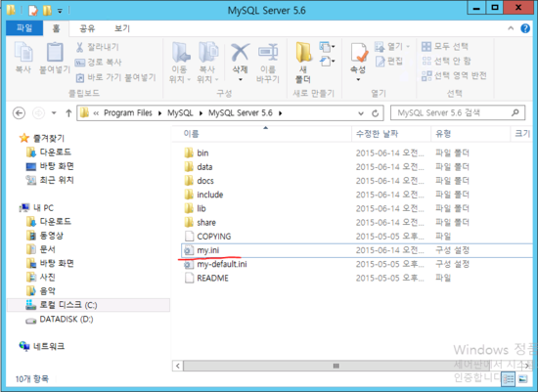Sort by 유형 (type) column header

471,134
